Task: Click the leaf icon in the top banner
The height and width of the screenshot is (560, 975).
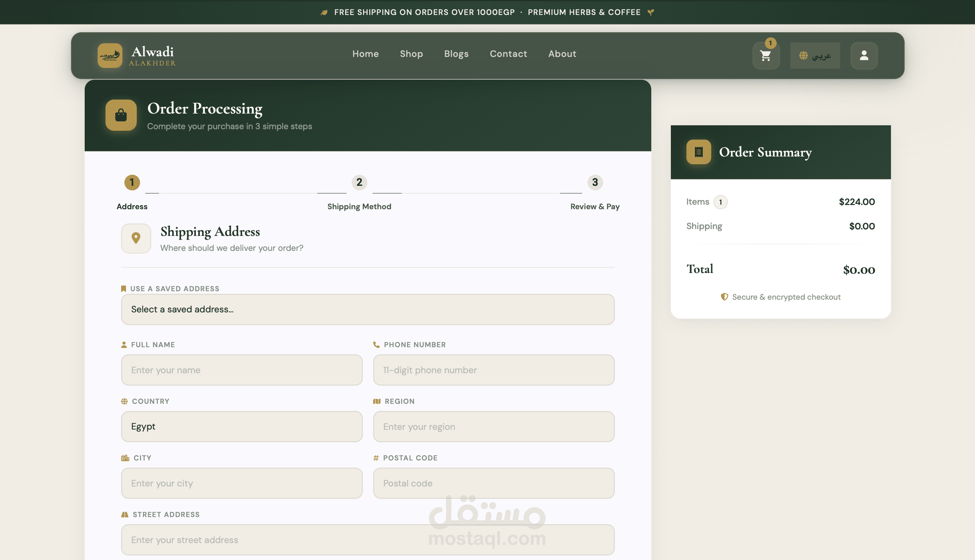Action: click(x=324, y=12)
